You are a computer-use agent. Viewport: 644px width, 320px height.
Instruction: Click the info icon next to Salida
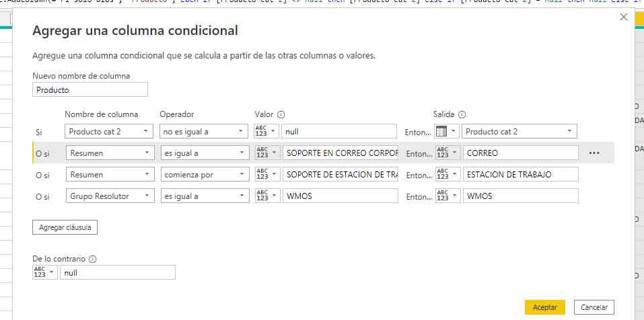[x=462, y=114]
